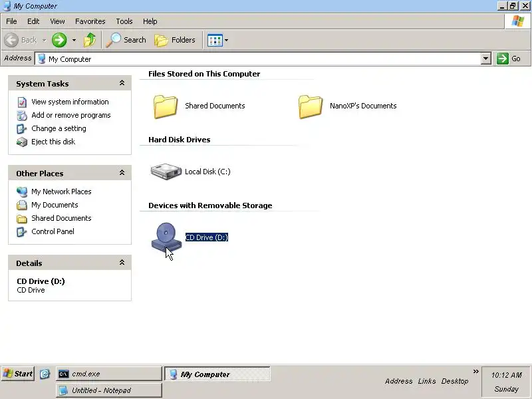Collapse the System Tasks panel
The image size is (532, 399).
pos(122,83)
